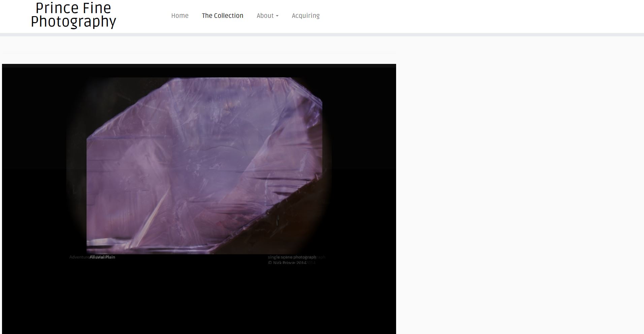
Task: Click the thin horizontal line above the slideshow
Action: pyautogui.click(x=199, y=53)
